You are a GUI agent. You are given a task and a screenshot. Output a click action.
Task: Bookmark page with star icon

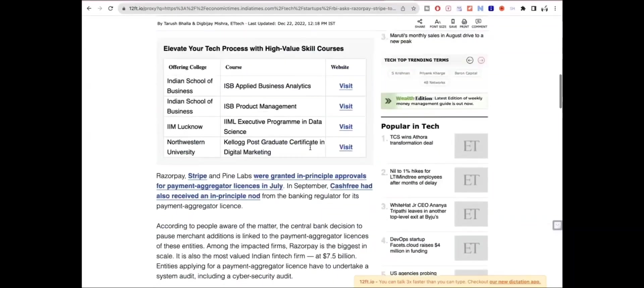click(x=414, y=8)
